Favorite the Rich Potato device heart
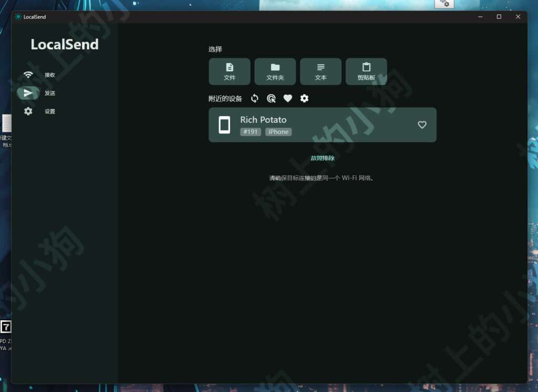The width and height of the screenshot is (538, 392). pyautogui.click(x=422, y=125)
